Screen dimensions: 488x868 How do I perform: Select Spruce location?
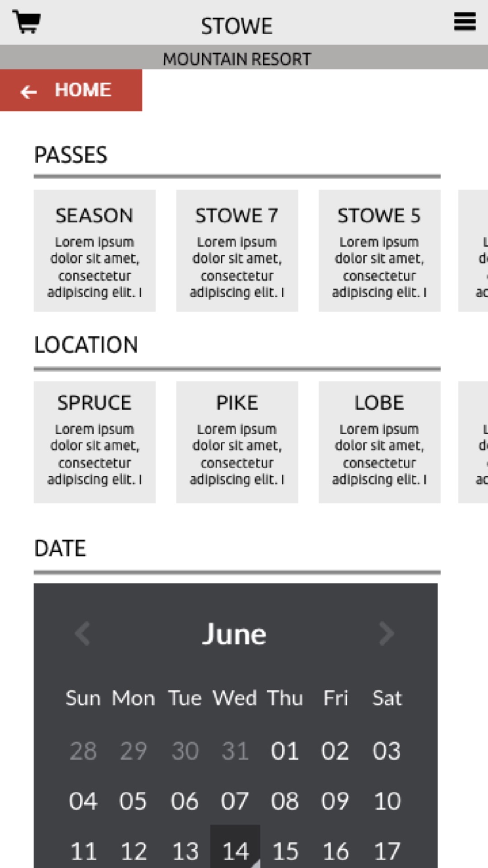(95, 442)
